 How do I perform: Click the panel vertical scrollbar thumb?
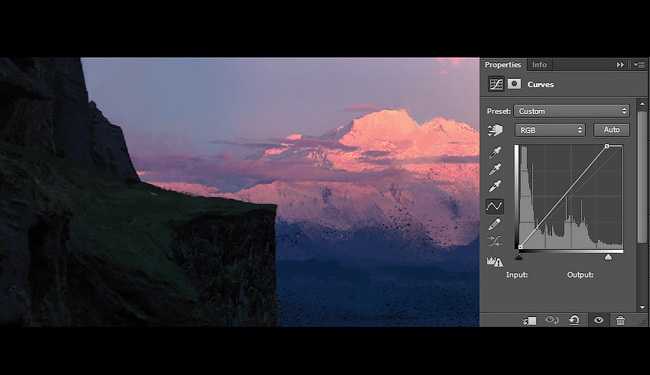(643, 177)
